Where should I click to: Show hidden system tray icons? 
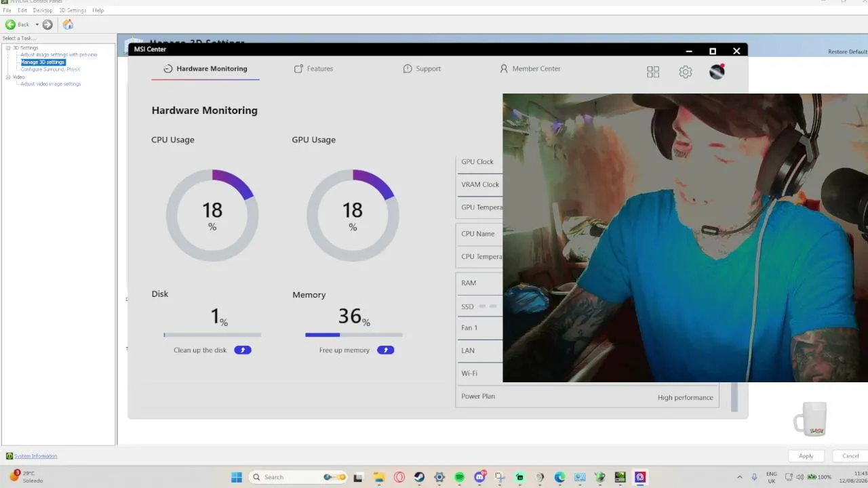[740, 477]
